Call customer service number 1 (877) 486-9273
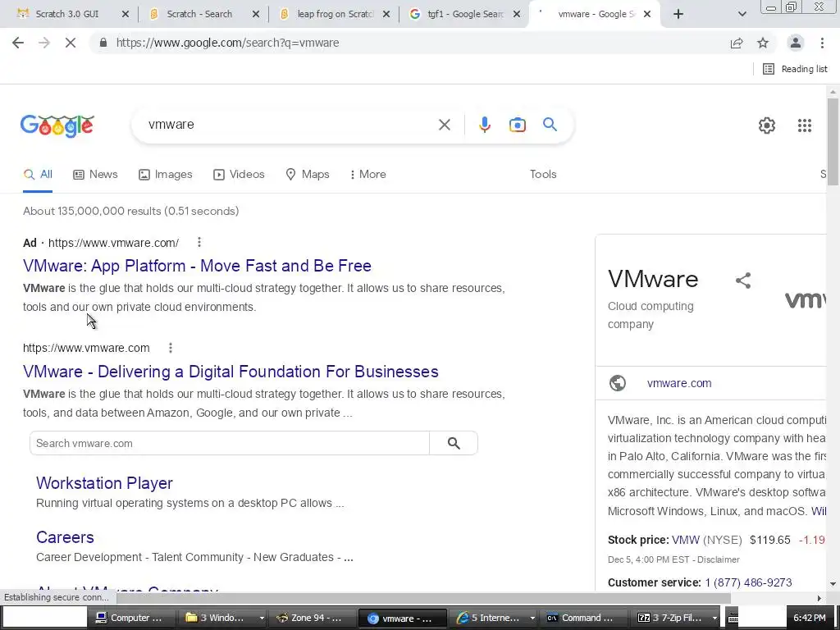 pyautogui.click(x=748, y=582)
